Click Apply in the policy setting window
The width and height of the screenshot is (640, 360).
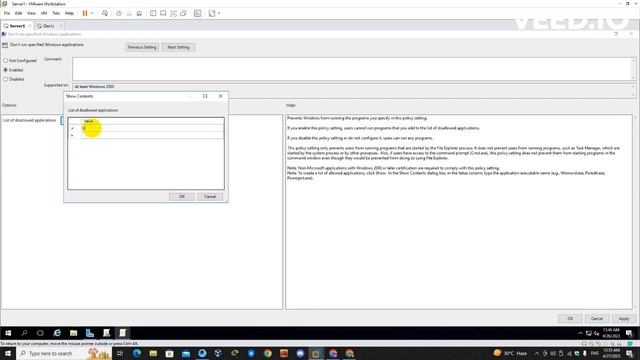(x=624, y=318)
